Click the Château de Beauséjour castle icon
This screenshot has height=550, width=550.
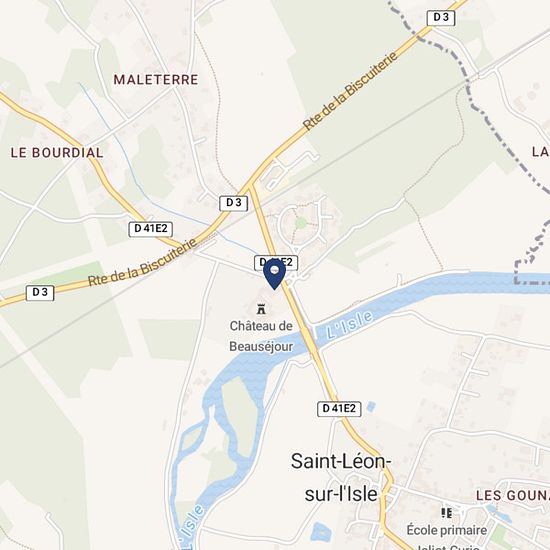[x=261, y=309]
